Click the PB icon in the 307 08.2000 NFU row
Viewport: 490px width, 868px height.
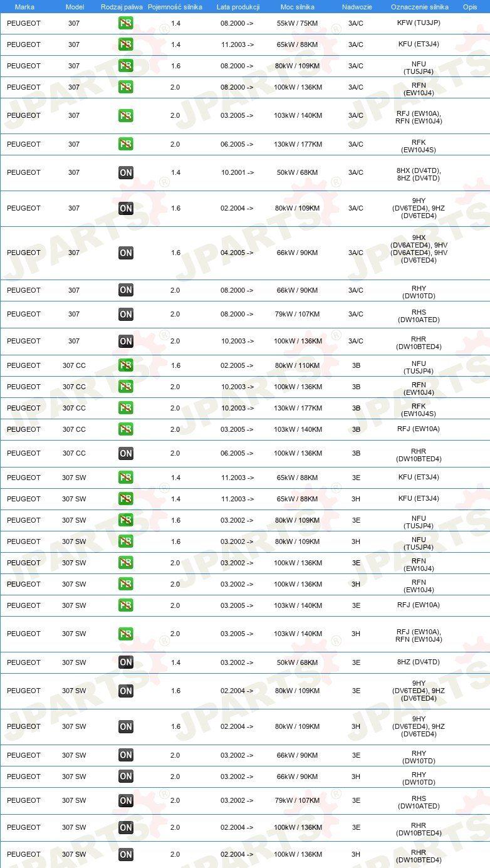coord(126,66)
